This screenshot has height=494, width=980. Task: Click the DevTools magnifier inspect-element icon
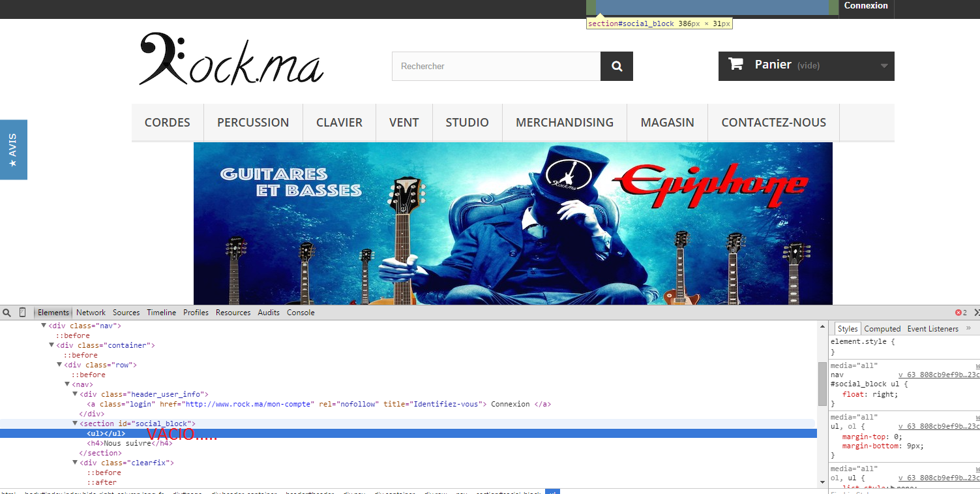pyautogui.click(x=7, y=313)
